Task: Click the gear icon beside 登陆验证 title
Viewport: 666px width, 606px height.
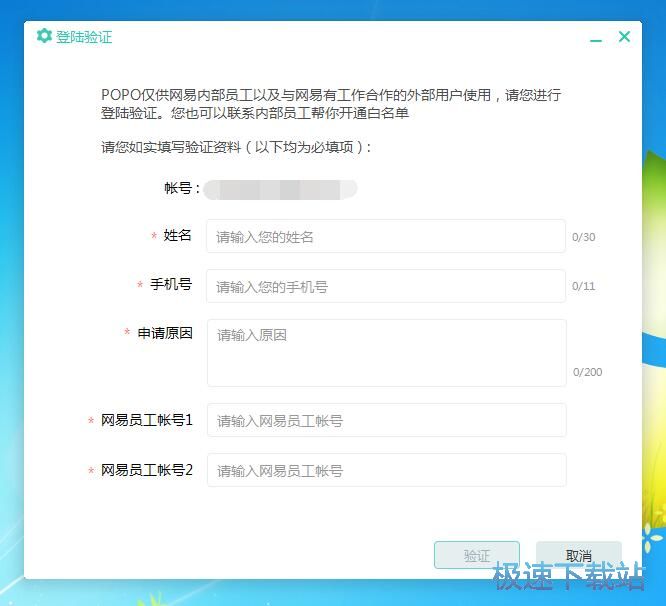Action: coord(44,36)
